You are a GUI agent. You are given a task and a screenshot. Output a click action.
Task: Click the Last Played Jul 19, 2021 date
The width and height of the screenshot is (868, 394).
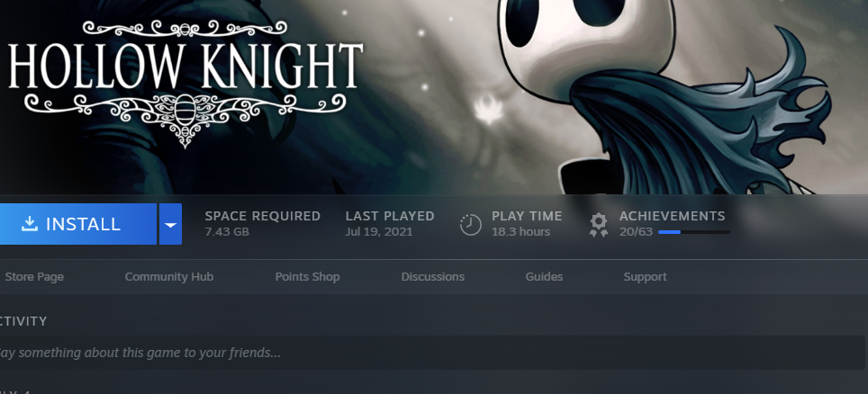379,232
